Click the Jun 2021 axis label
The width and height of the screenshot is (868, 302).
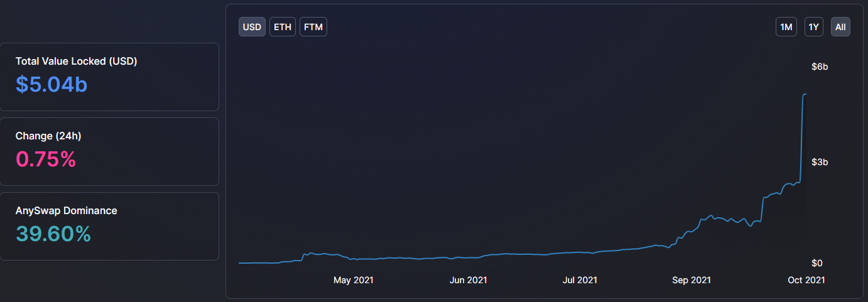(468, 280)
